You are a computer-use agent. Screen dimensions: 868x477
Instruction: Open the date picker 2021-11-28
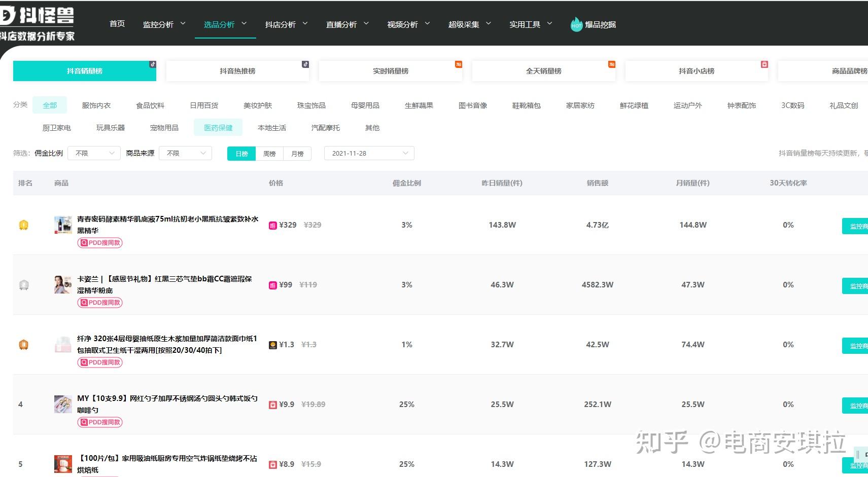point(369,153)
